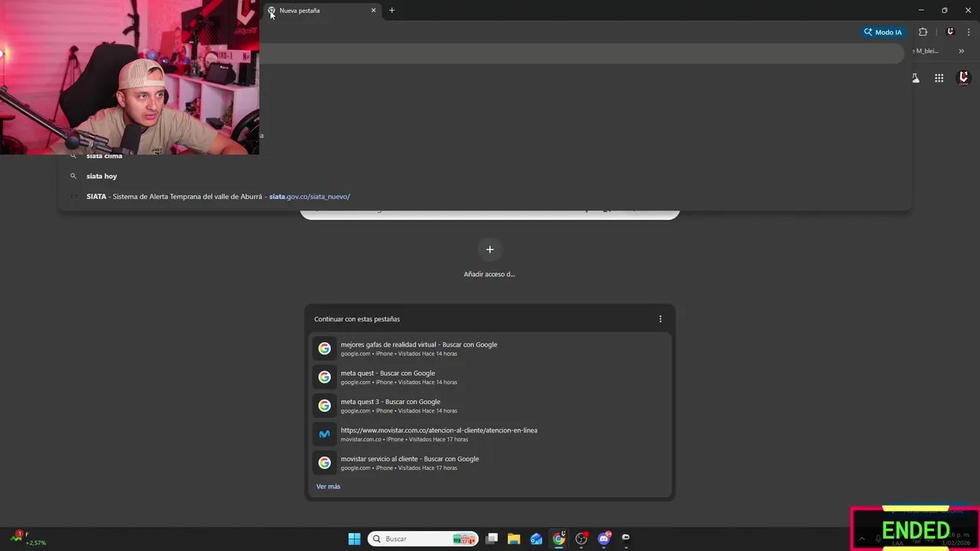Click the Ver más link

(x=328, y=487)
